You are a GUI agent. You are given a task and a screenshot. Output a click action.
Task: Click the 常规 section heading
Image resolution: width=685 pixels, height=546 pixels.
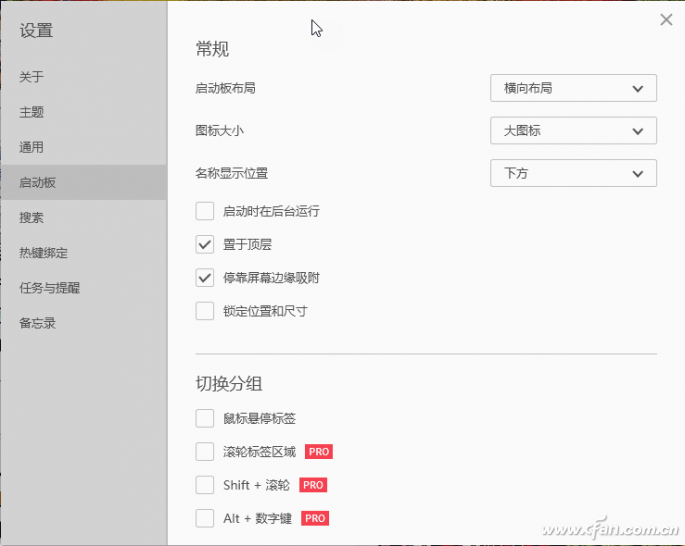click(x=212, y=49)
